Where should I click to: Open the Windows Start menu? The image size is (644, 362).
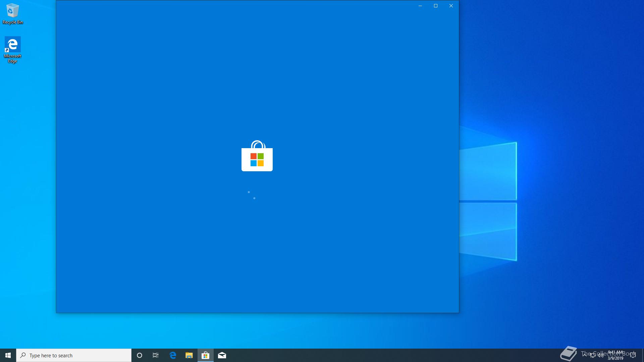coord(8,355)
